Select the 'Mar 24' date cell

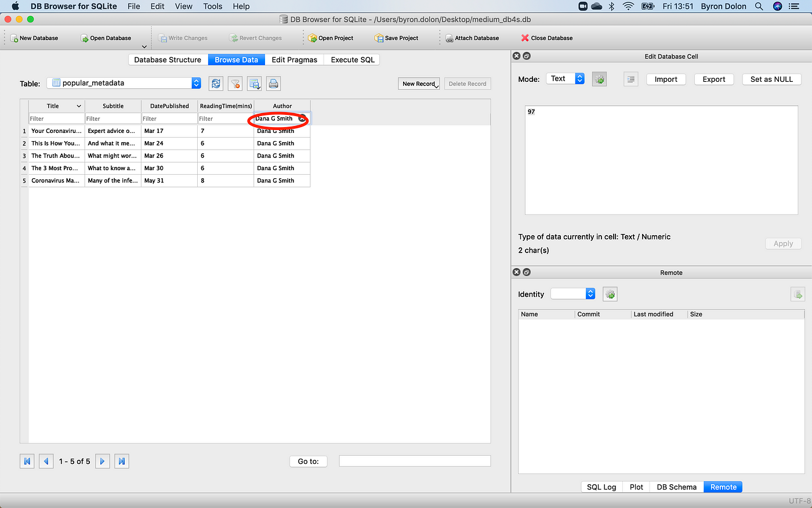[169, 143]
